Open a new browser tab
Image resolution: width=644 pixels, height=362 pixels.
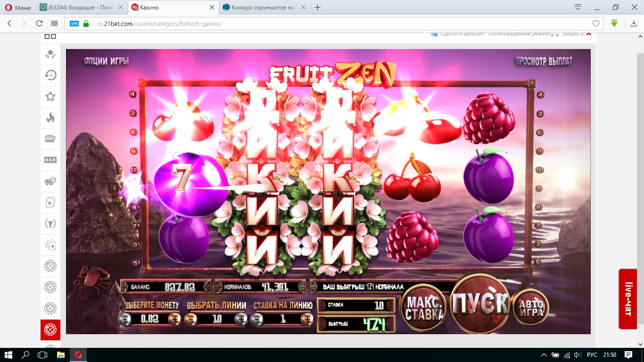318,8
